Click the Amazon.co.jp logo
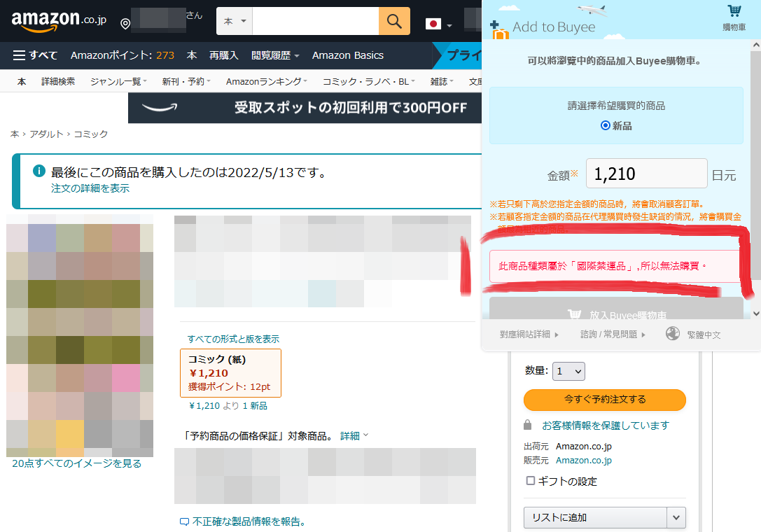Image resolution: width=761 pixels, height=532 pixels. (x=59, y=21)
